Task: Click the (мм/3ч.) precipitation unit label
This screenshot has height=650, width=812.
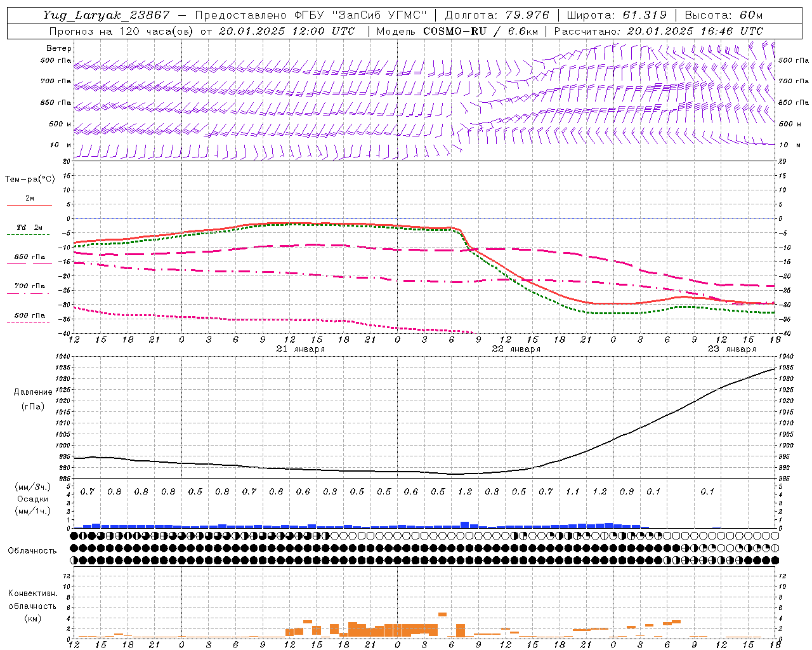Action: coord(33,487)
